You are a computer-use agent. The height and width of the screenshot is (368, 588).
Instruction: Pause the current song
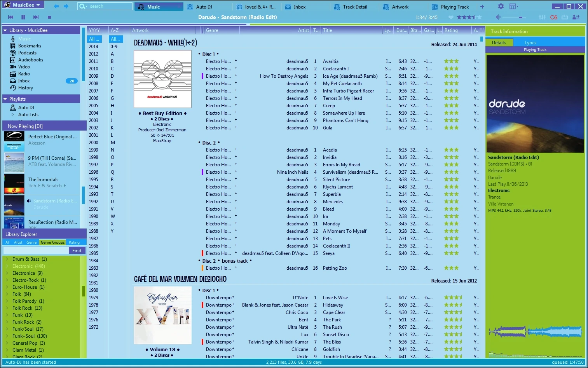tap(23, 17)
